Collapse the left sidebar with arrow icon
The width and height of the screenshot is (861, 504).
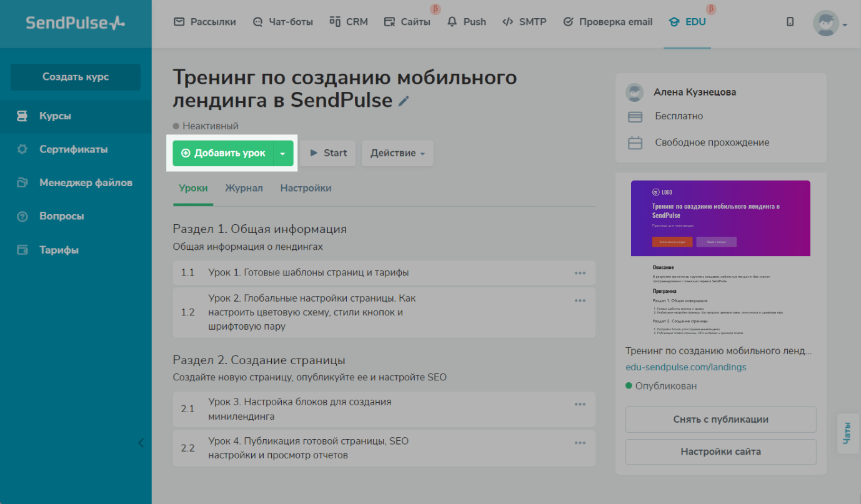pos(141,443)
